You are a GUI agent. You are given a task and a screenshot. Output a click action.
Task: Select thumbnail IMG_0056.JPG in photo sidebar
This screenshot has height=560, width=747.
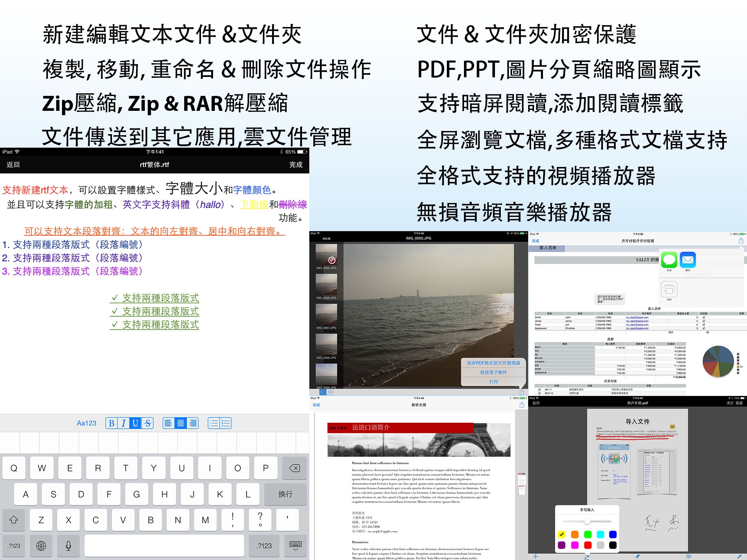(x=326, y=285)
